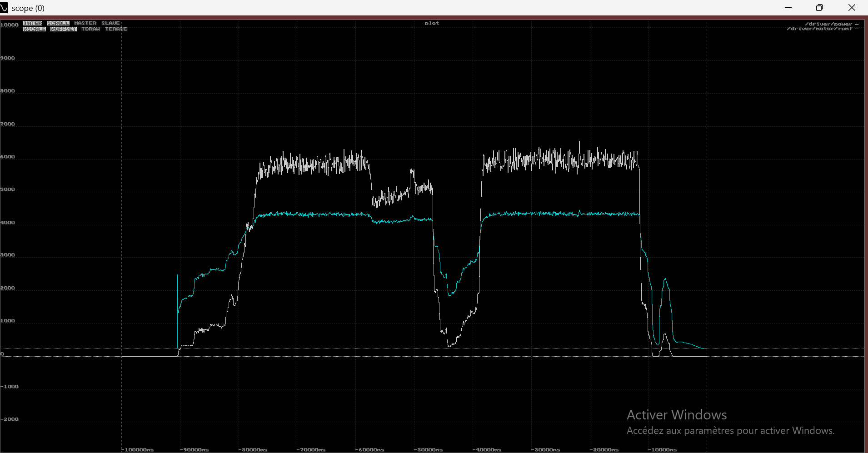Click the -50000ms time axis label
The image size is (868, 453).
[x=428, y=449]
